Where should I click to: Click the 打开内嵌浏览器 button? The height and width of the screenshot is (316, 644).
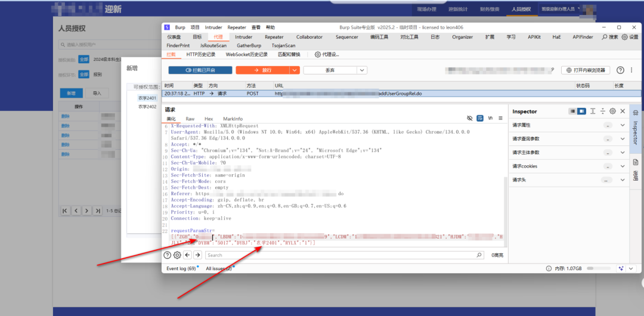pyautogui.click(x=586, y=70)
